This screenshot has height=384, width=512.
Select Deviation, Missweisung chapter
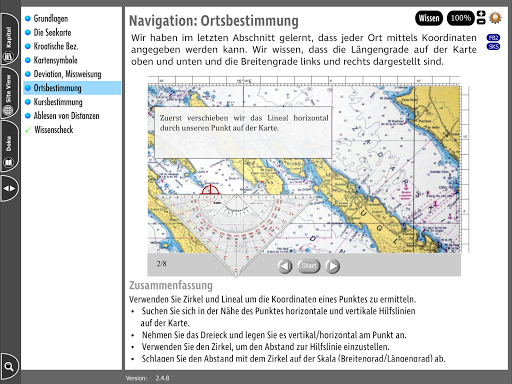67,74
